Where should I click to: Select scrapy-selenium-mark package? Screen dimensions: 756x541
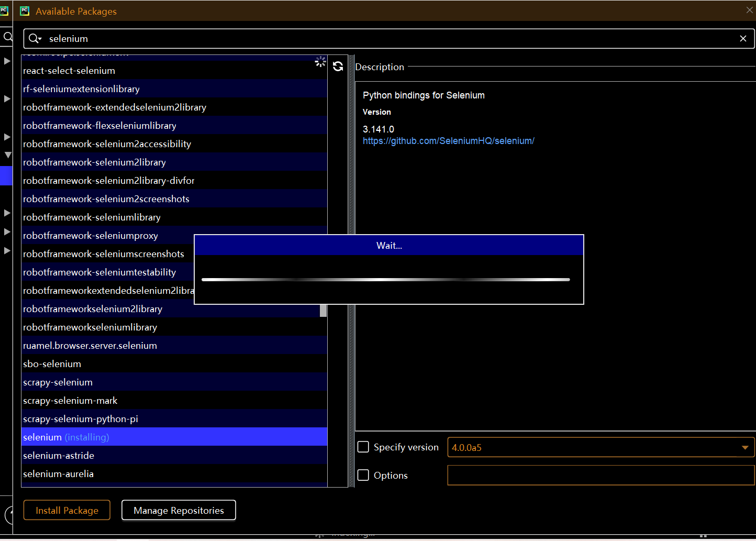coord(174,400)
